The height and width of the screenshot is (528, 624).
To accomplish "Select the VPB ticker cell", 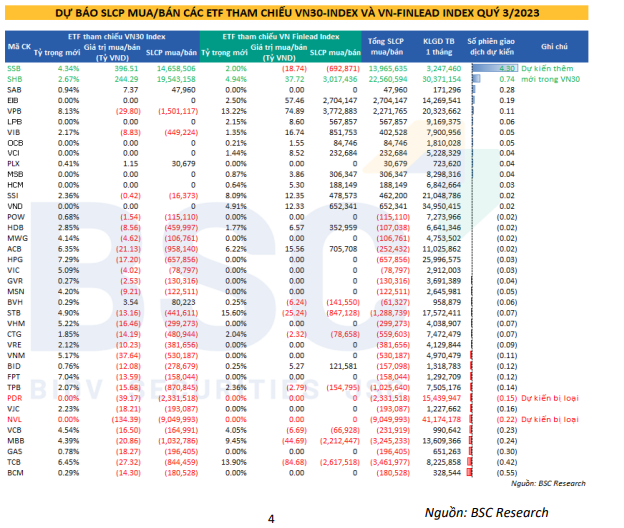I will pos(14,111).
